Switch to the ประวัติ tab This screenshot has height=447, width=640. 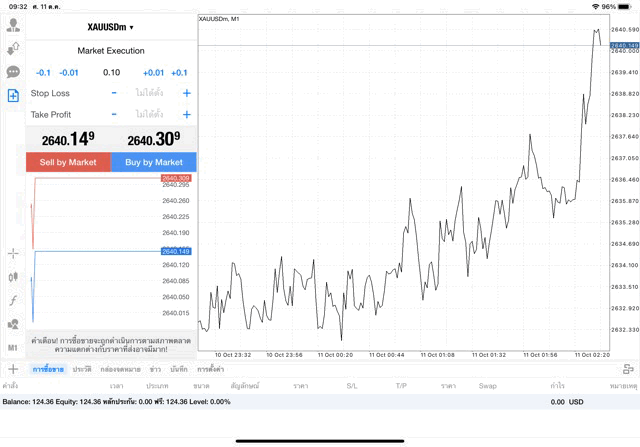click(82, 369)
